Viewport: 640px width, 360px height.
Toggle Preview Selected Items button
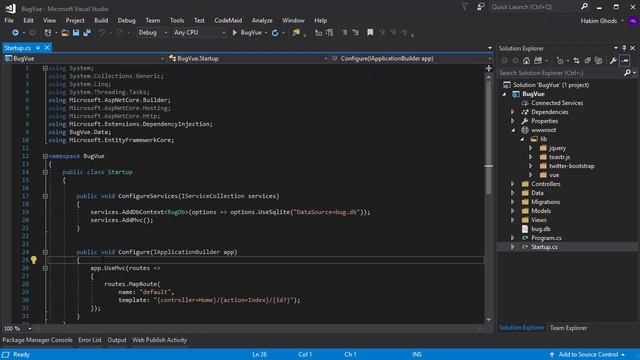click(624, 61)
